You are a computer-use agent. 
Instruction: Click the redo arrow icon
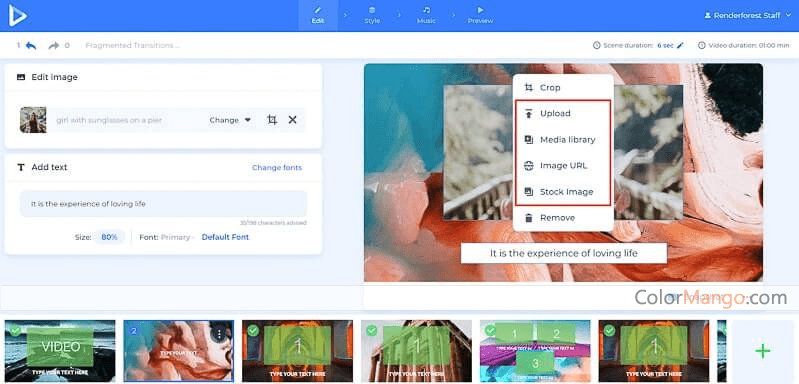[x=54, y=46]
